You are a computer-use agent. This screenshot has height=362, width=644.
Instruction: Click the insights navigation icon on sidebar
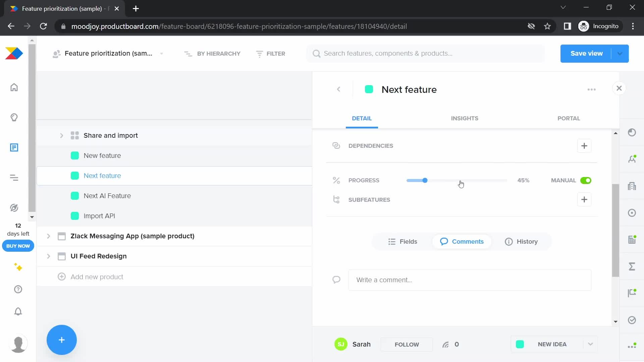pyautogui.click(x=14, y=118)
